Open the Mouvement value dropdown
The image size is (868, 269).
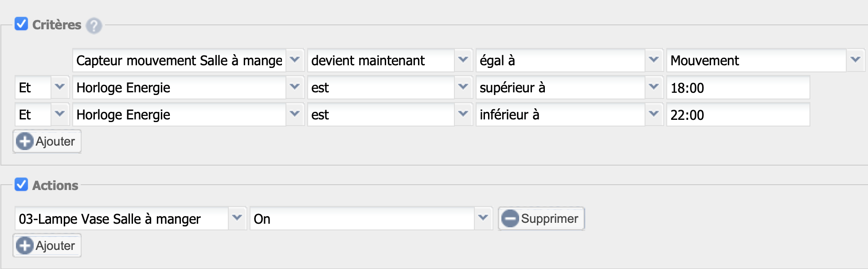tap(766, 60)
